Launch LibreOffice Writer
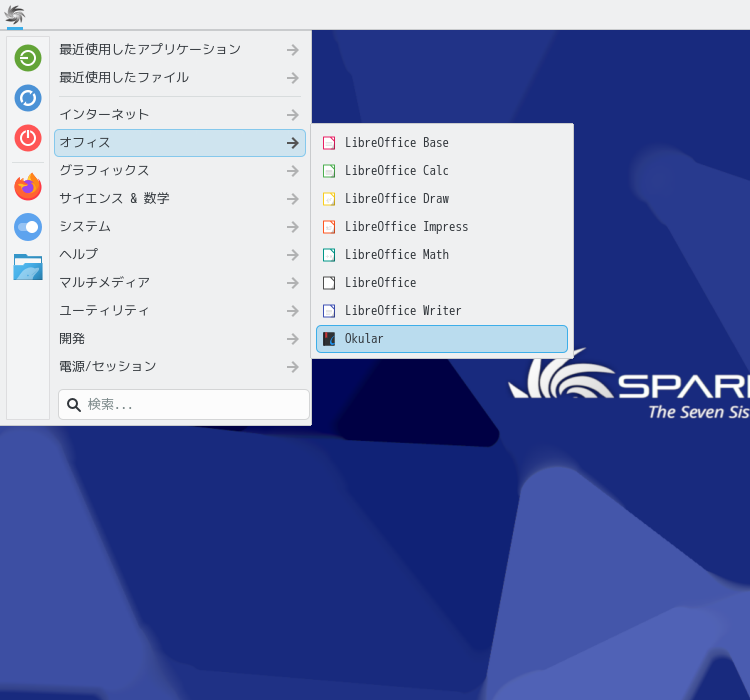The image size is (750, 700). click(x=442, y=311)
